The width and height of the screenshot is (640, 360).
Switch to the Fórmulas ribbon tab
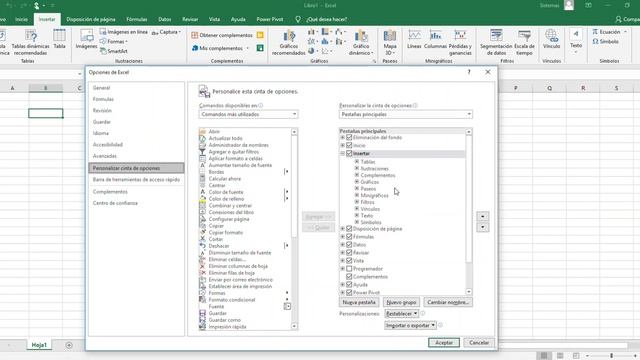[x=137, y=19]
